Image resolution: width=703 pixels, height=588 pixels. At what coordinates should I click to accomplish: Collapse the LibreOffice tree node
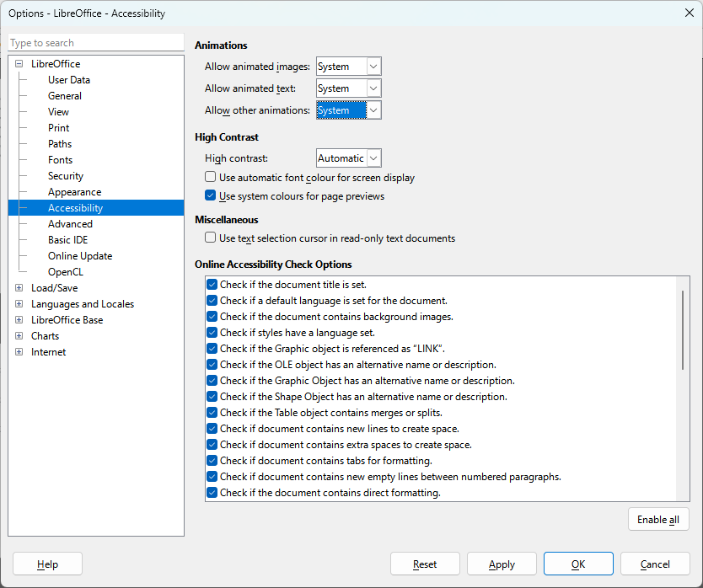click(19, 64)
